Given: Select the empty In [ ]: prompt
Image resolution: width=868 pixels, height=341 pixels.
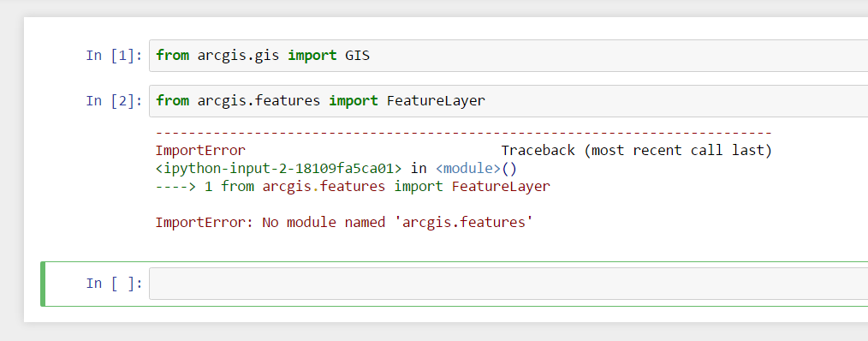Looking at the screenshot, I should click(114, 284).
